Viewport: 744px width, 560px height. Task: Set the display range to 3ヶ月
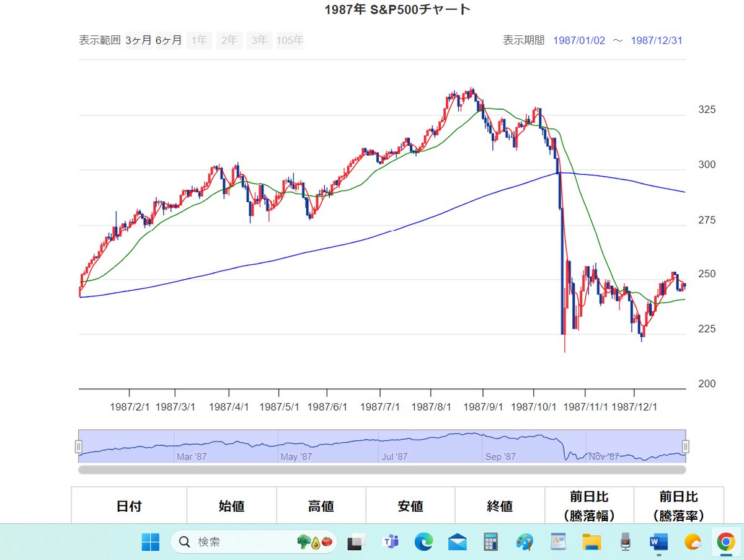(138, 40)
